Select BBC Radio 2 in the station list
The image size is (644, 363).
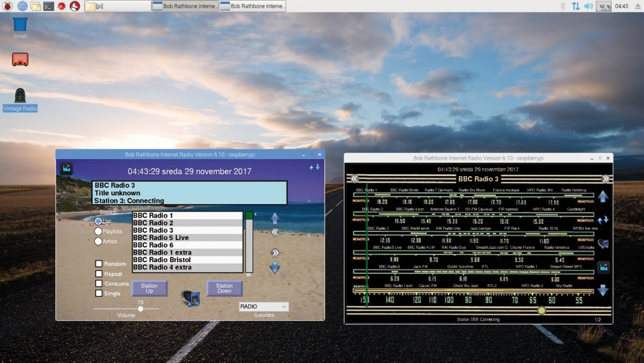(188, 223)
